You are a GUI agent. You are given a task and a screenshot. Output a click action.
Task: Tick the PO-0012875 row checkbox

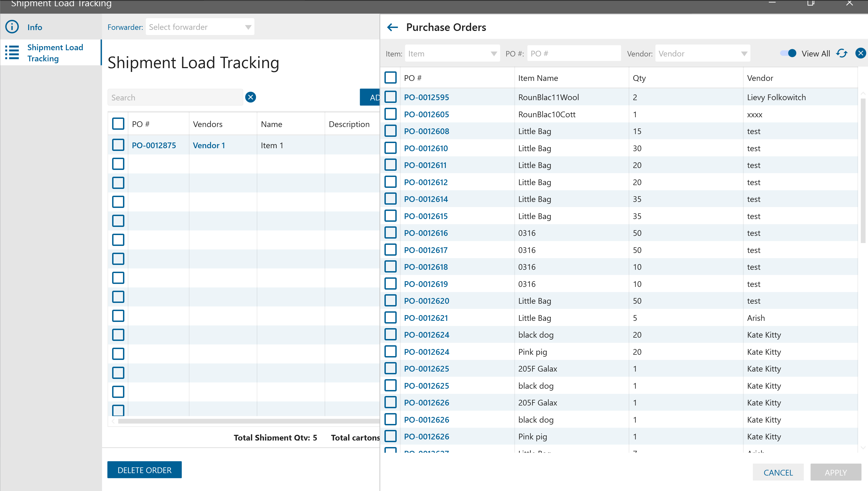118,145
